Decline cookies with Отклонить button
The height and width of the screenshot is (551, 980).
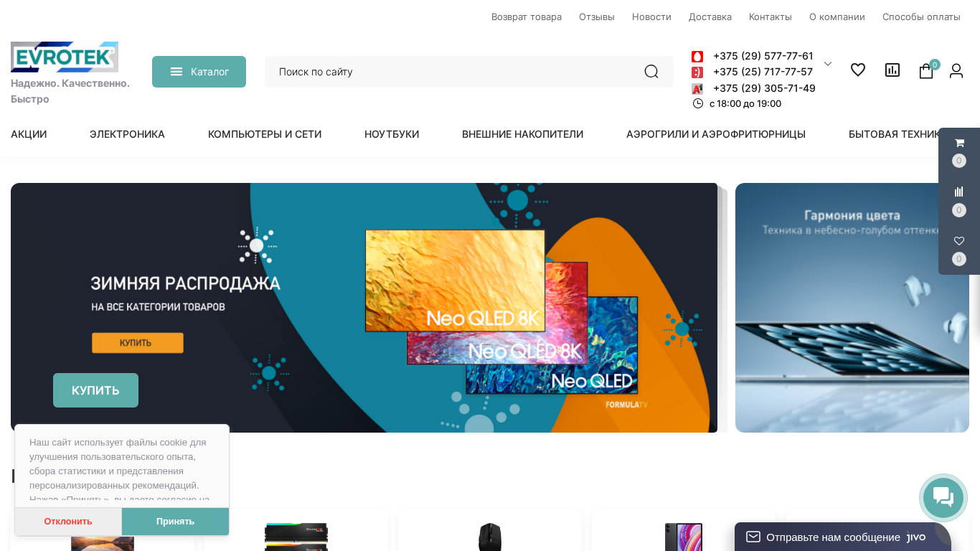pyautogui.click(x=68, y=522)
